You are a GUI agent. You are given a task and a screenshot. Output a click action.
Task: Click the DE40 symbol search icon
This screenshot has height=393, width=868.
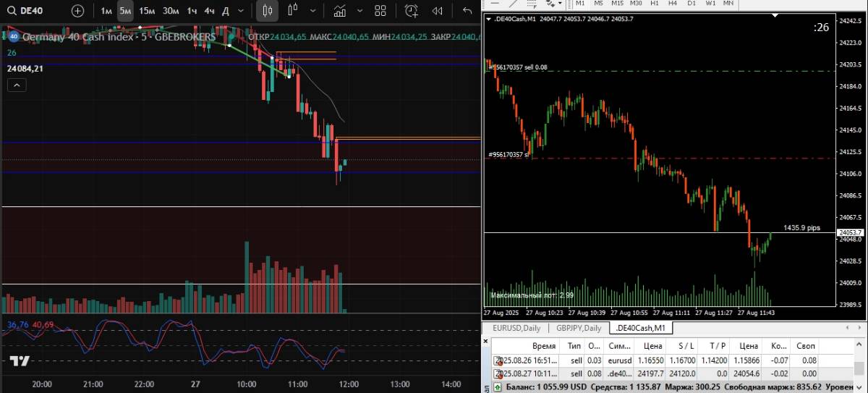12,11
